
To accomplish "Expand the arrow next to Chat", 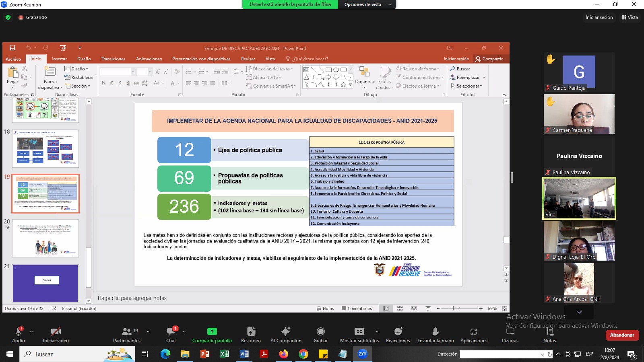I will tap(184, 331).
